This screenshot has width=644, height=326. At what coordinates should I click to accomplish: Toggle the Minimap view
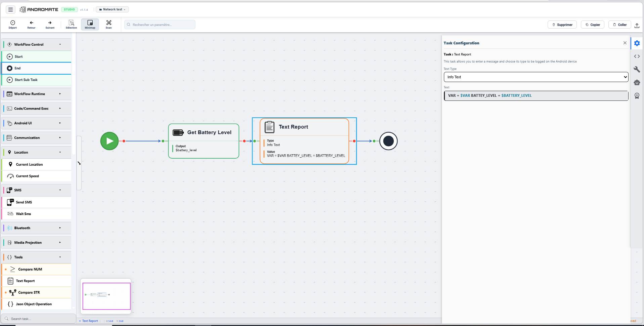[90, 24]
